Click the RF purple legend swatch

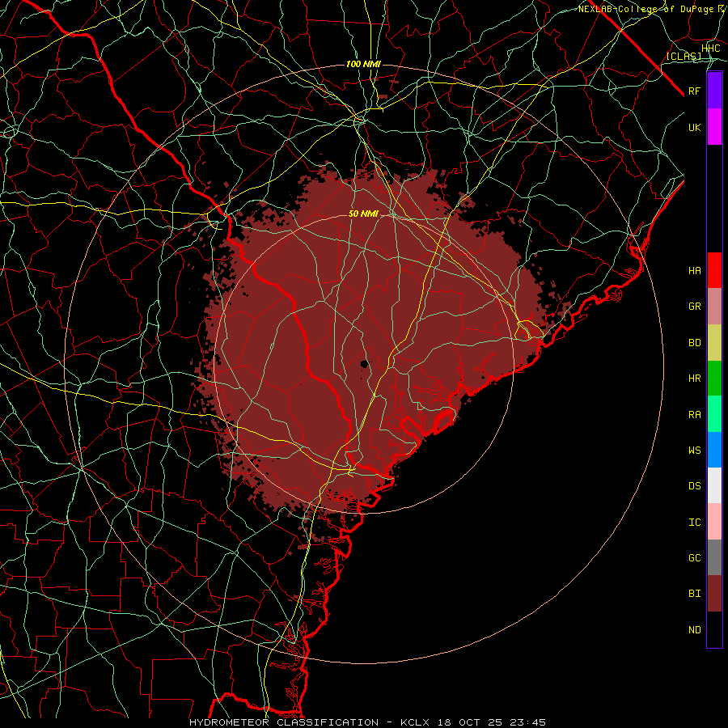[714, 91]
